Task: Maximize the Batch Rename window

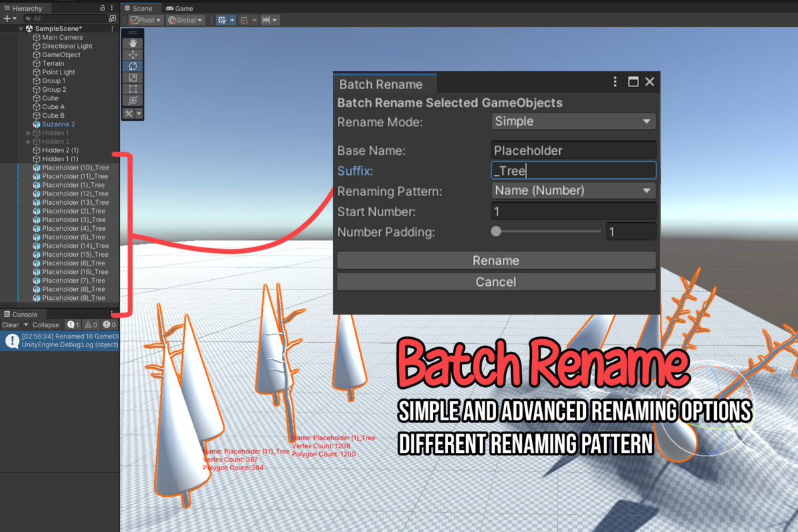Action: coord(633,82)
